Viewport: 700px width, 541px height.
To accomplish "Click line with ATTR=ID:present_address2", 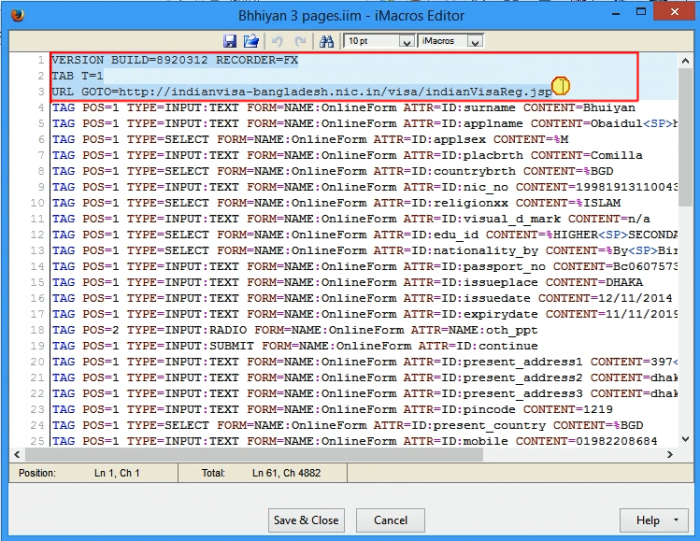I will click(364, 378).
